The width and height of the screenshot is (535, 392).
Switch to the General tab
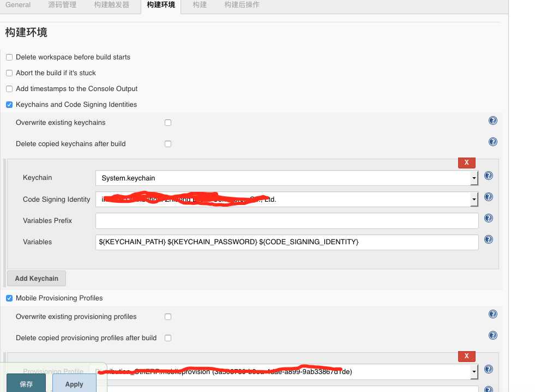18,5
